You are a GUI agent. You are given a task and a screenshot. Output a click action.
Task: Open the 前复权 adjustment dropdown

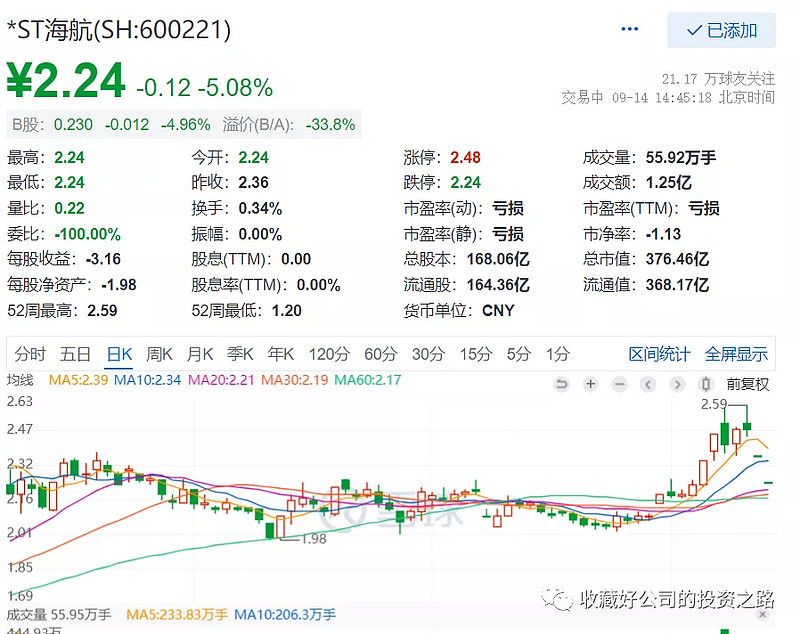click(747, 384)
